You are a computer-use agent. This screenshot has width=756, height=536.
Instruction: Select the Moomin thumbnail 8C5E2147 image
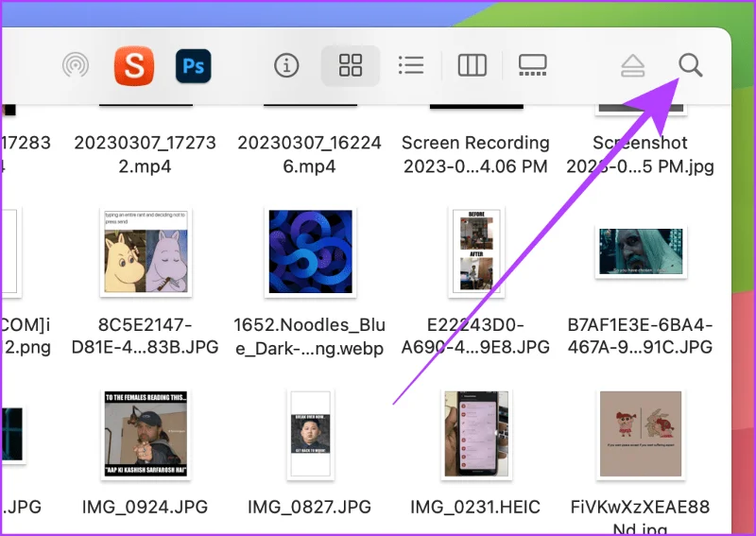point(146,251)
